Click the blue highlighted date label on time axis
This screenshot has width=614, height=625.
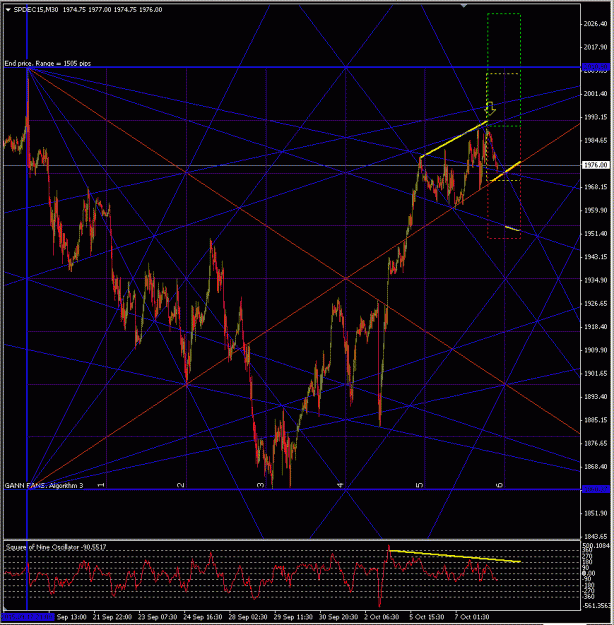28,617
